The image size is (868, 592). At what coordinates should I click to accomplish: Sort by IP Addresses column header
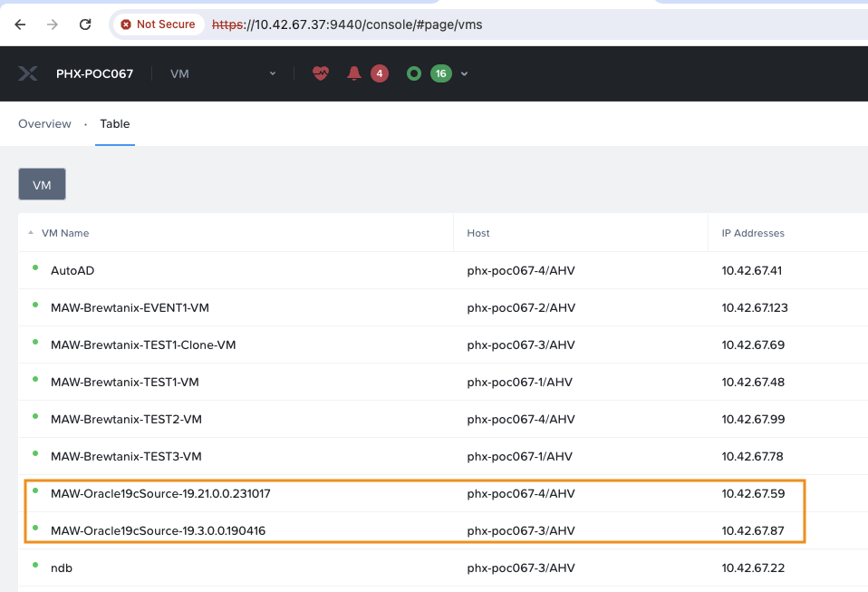tap(753, 233)
